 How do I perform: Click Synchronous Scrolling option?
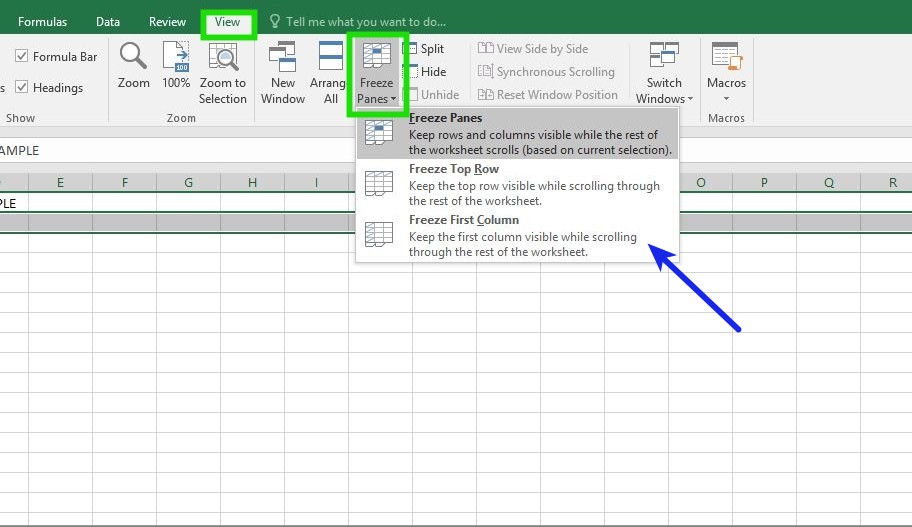pos(546,72)
